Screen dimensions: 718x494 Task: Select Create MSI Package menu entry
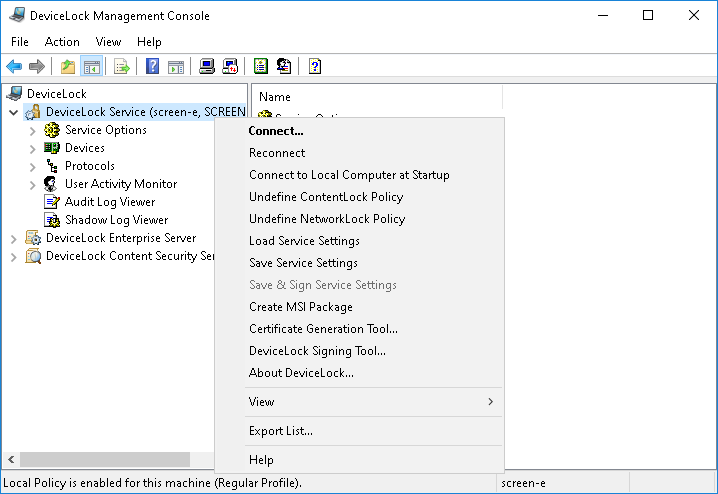point(300,307)
